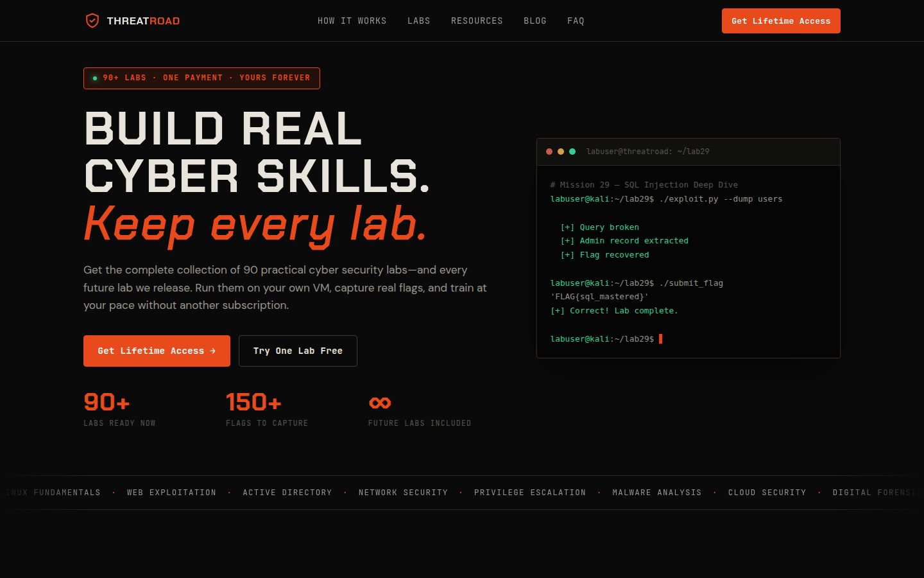Viewport: 924px width, 578px height.
Task: Click Malware Analysis in the ticker
Action: tap(657, 493)
